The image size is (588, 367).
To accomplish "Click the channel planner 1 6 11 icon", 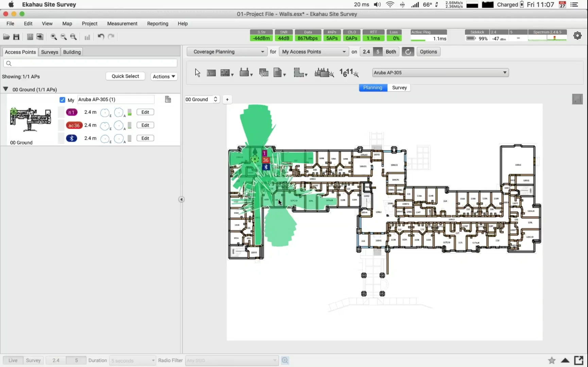I will pos(349,73).
